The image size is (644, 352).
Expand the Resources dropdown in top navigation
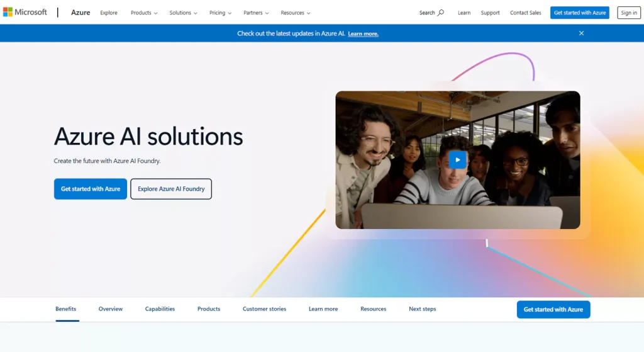click(296, 13)
